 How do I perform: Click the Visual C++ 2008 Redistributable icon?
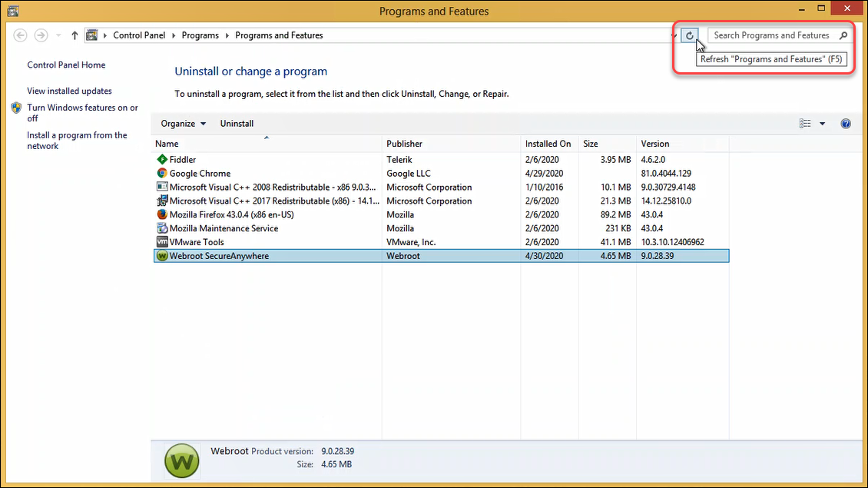(161, 187)
